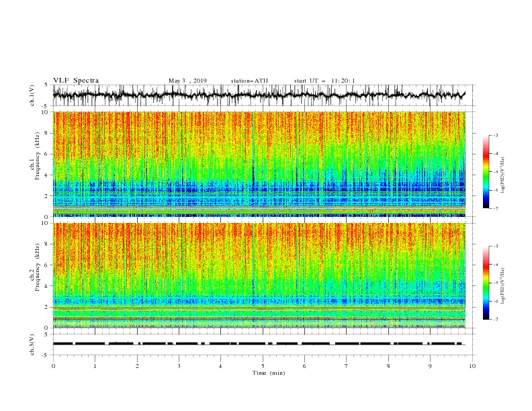Click the "10" tick on Time axis
Screen dimensions: 532x411
pos(472,366)
